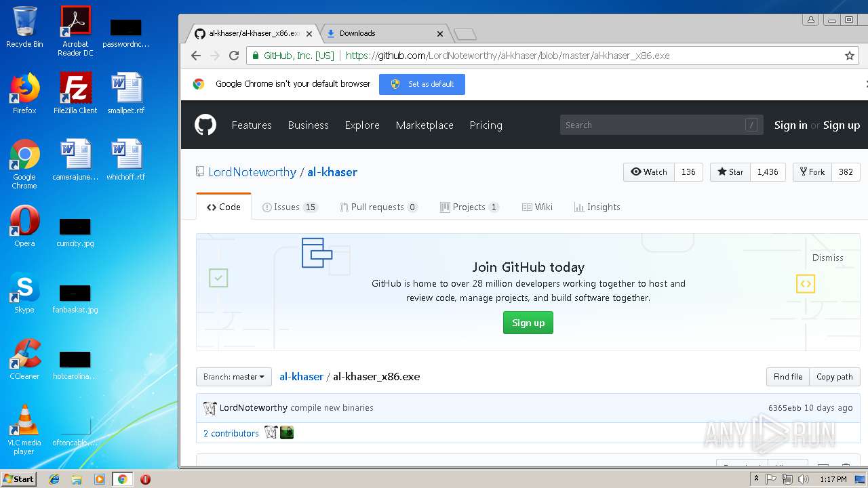
Task: Dismiss the Join GitHub banner
Action: pyautogui.click(x=828, y=258)
